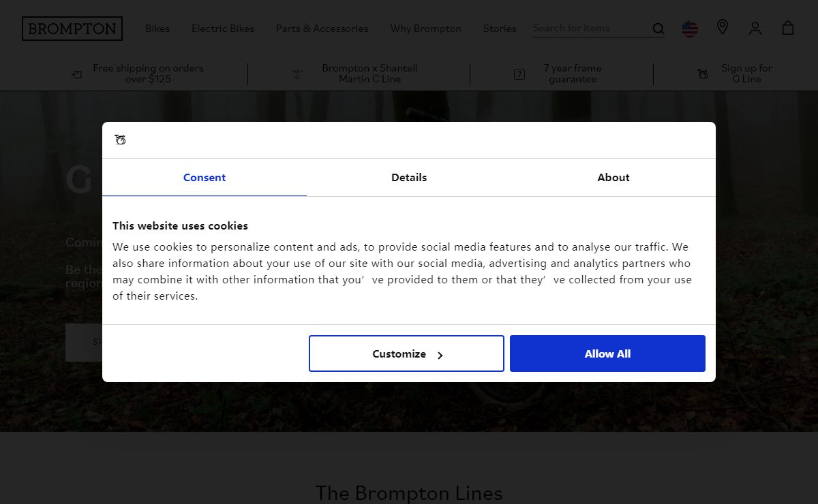Open the 7 year frame guarantee link
Image resolution: width=818 pixels, height=504 pixels.
[x=573, y=74]
